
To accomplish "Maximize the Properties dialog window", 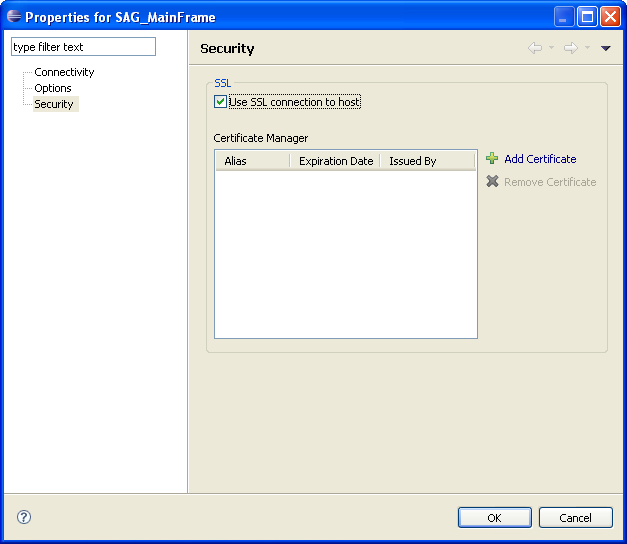I will click(x=587, y=17).
